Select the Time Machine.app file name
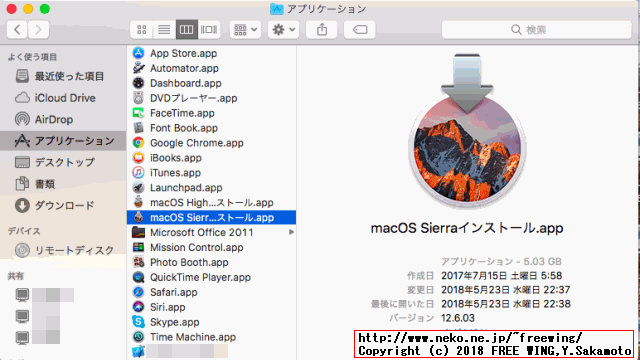This screenshot has height=360, width=640. 193,337
